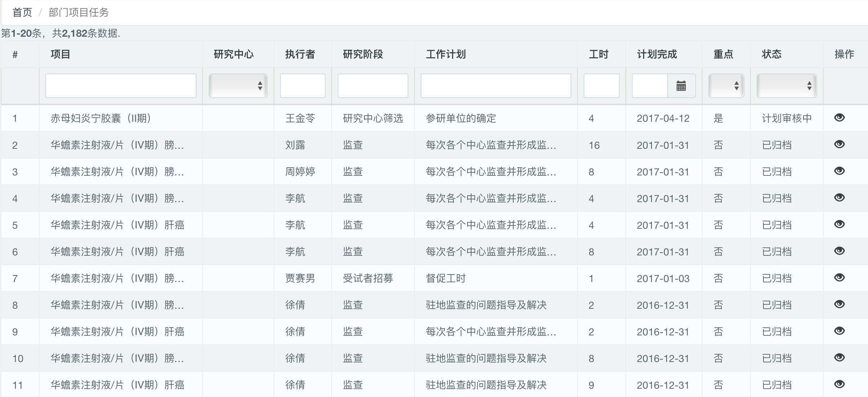
Task: Click row 8 驻地监查的问题指导及解决 cell
Action: coord(486,305)
